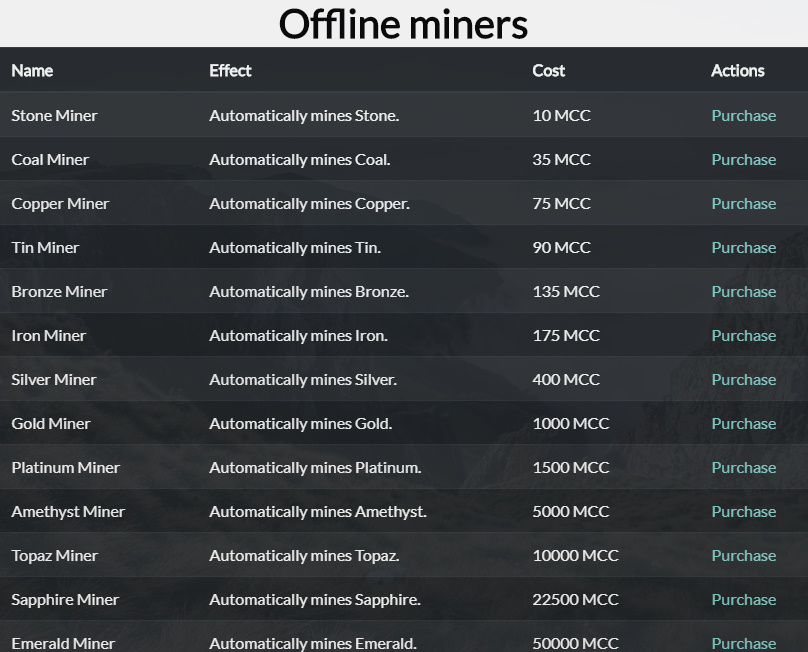Click the Effect column header
Viewport: 808px width, 652px height.
230,71
